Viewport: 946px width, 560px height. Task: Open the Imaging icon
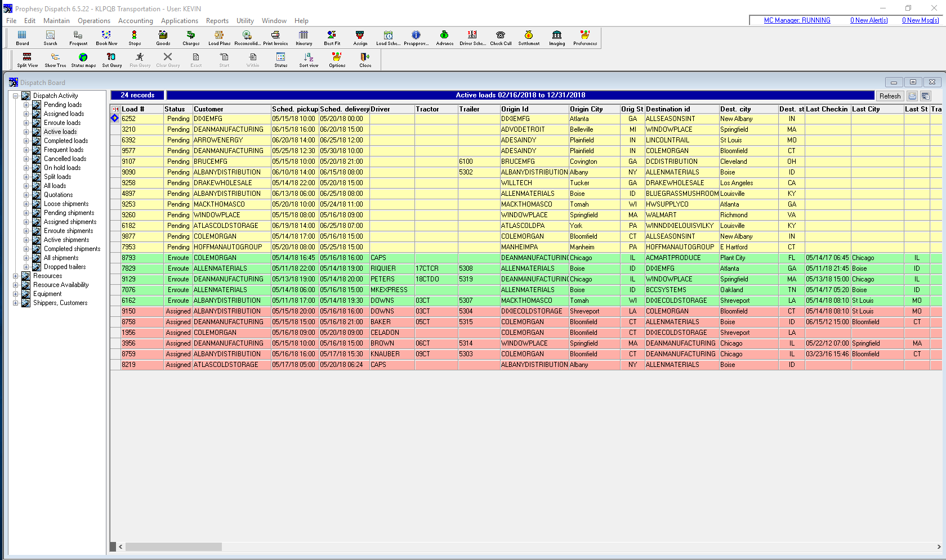pyautogui.click(x=557, y=38)
